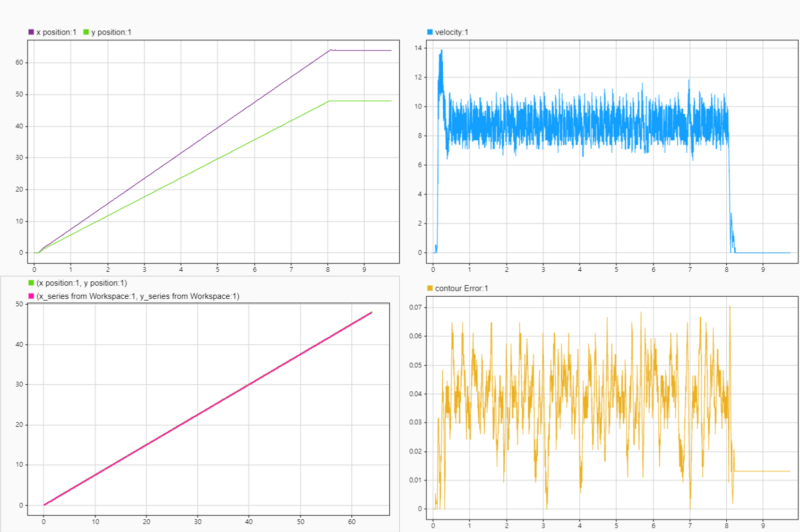Toggle the orange contour Error:1 legend swatch
The image size is (800, 532).
coord(430,288)
